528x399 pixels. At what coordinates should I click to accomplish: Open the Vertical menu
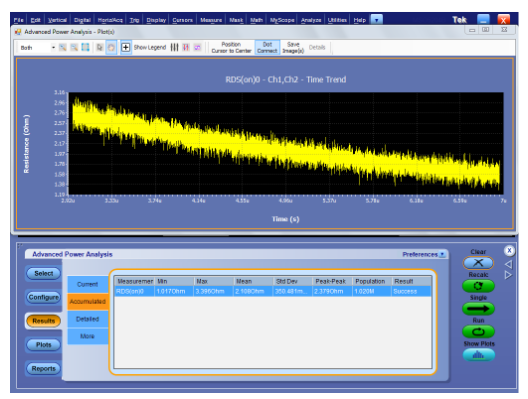pyautogui.click(x=57, y=20)
